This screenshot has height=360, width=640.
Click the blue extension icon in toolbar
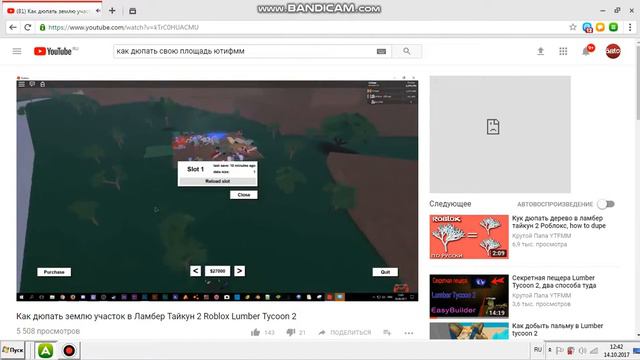click(x=587, y=27)
